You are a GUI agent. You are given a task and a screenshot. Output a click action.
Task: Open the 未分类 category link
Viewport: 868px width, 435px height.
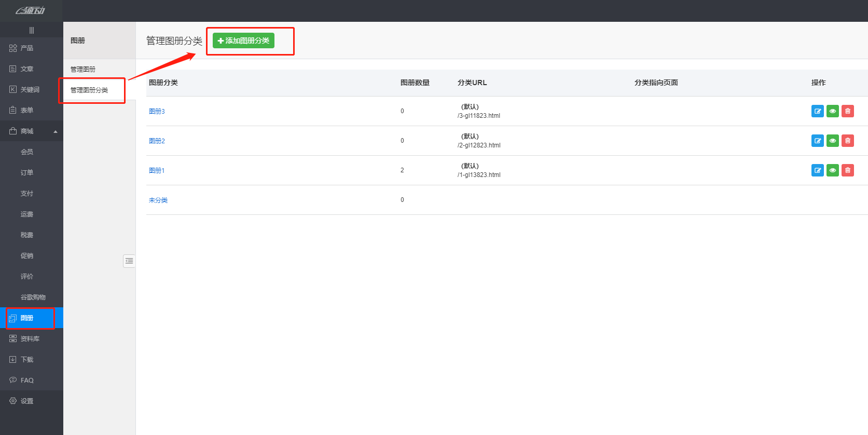158,200
